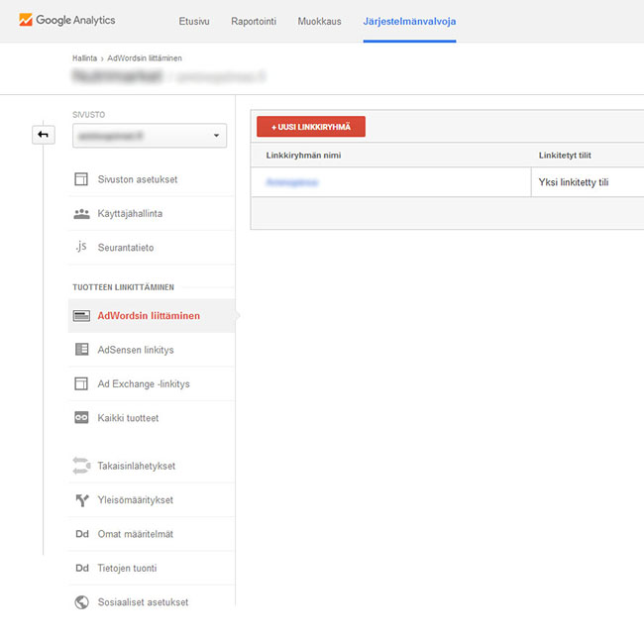Open the Sivusto property dropdown

[150, 136]
